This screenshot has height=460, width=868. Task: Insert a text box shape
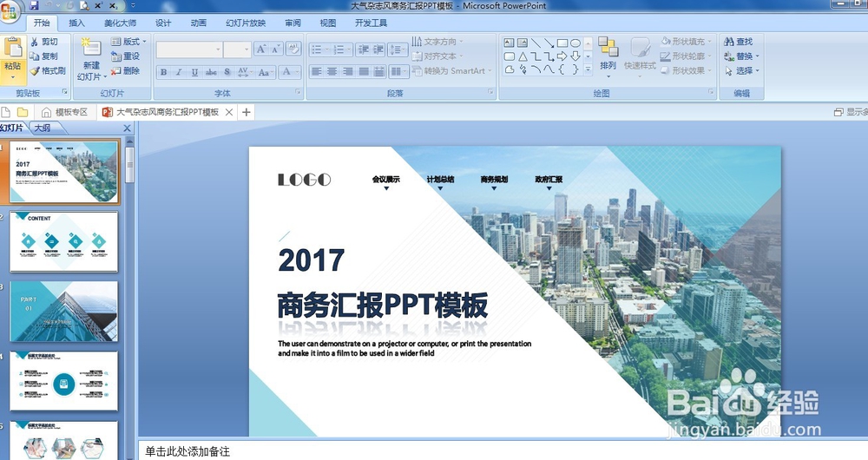pyautogui.click(x=509, y=43)
